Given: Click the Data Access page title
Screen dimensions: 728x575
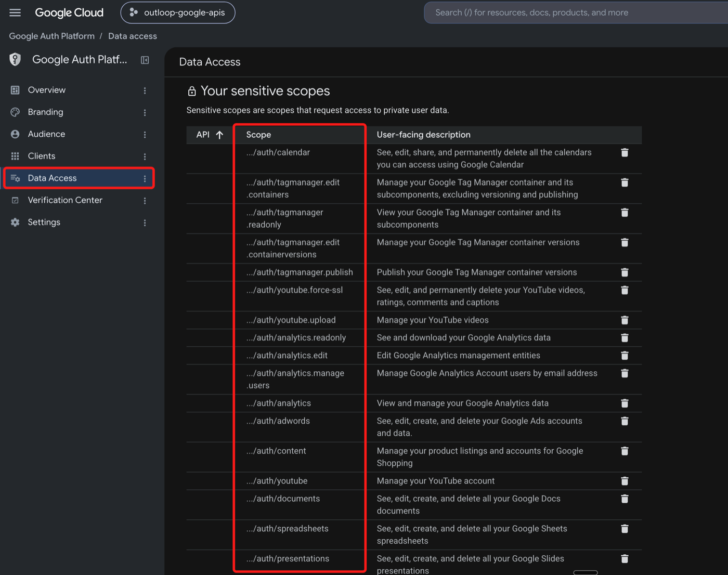Looking at the screenshot, I should 210,62.
